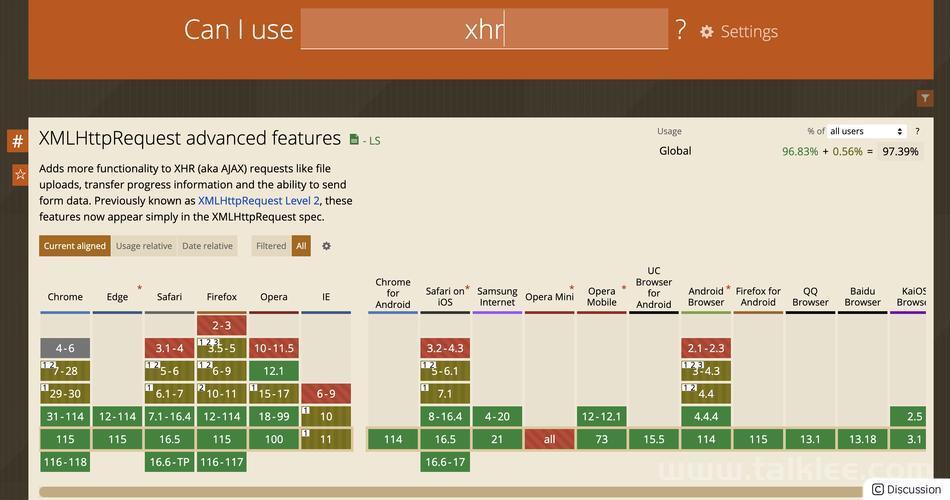Click the IE column header
The image size is (950, 500).
point(326,297)
